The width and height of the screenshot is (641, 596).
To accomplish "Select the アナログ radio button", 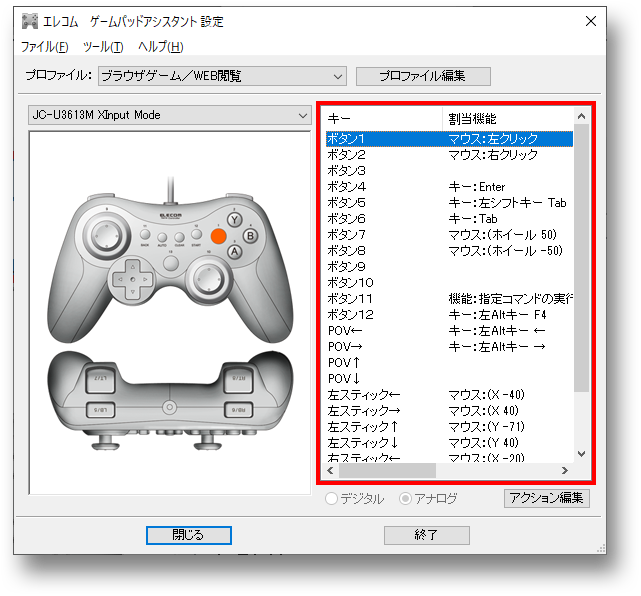I will tap(406, 498).
